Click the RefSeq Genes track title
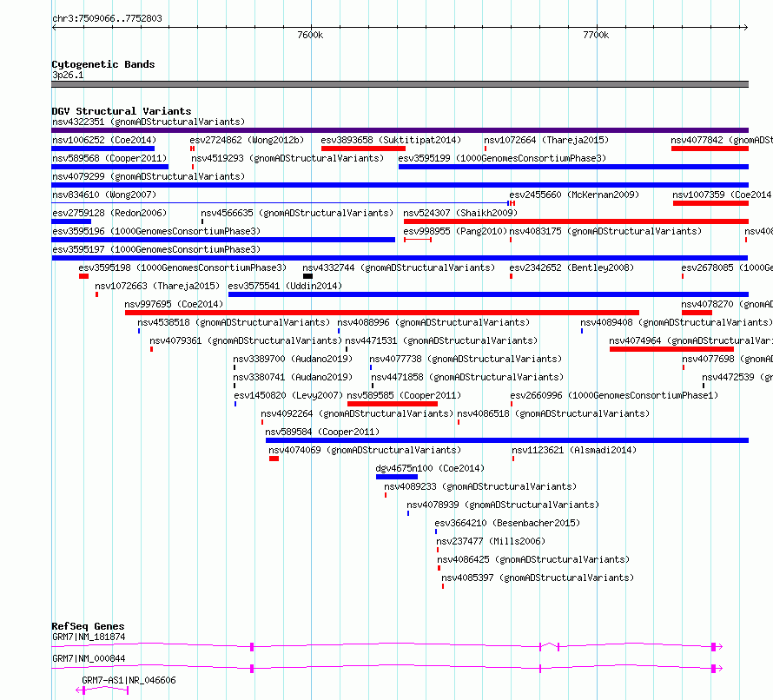 (88, 626)
